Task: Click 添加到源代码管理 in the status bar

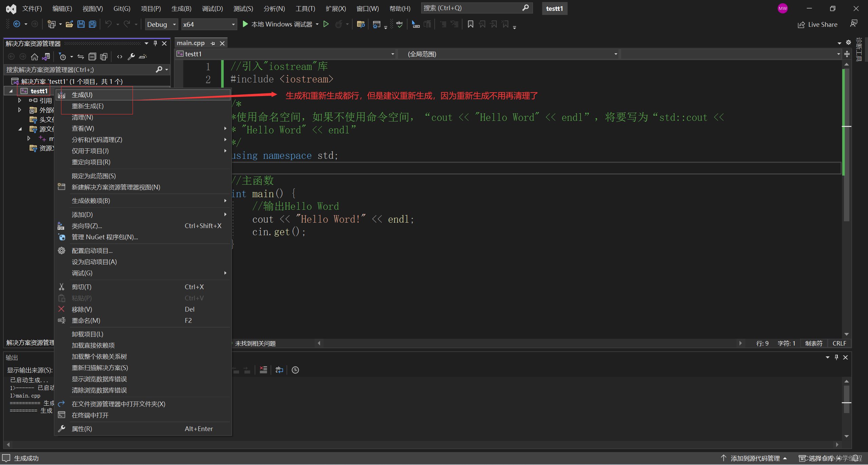Action: [x=754, y=458]
